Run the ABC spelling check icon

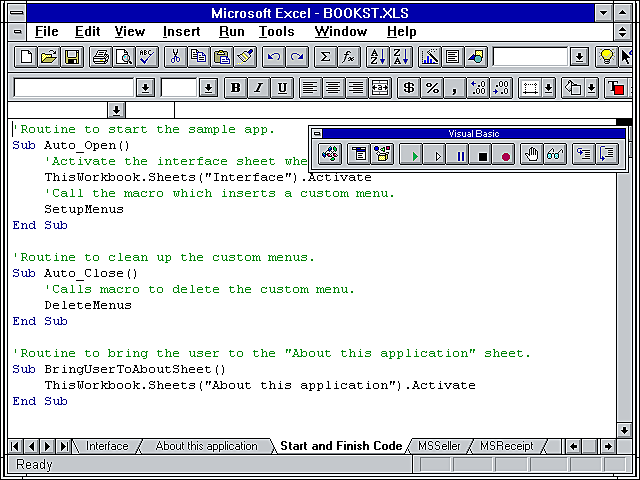click(x=147, y=57)
